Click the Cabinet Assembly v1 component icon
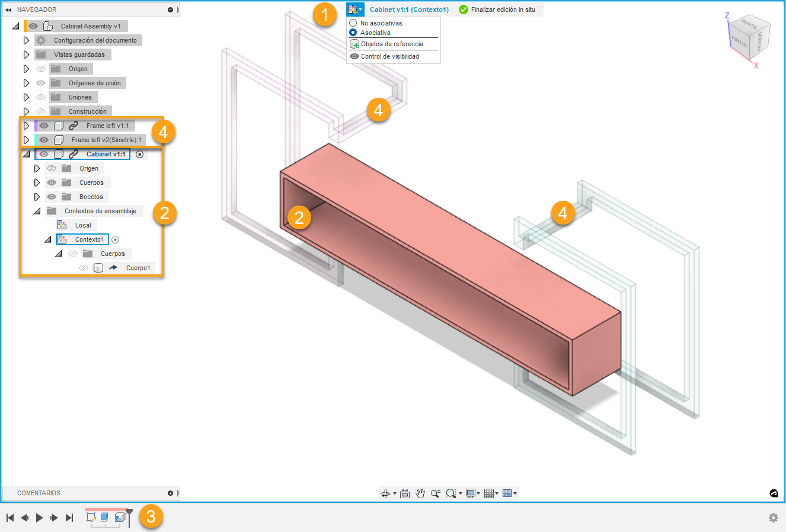Viewport: 786px width, 532px height. [48, 26]
